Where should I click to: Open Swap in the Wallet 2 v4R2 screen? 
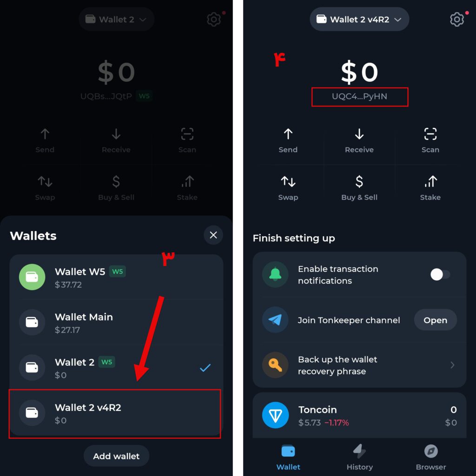coord(288,188)
